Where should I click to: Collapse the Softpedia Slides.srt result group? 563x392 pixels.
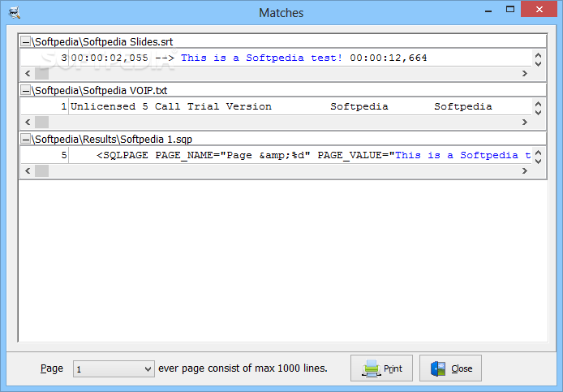(26, 42)
